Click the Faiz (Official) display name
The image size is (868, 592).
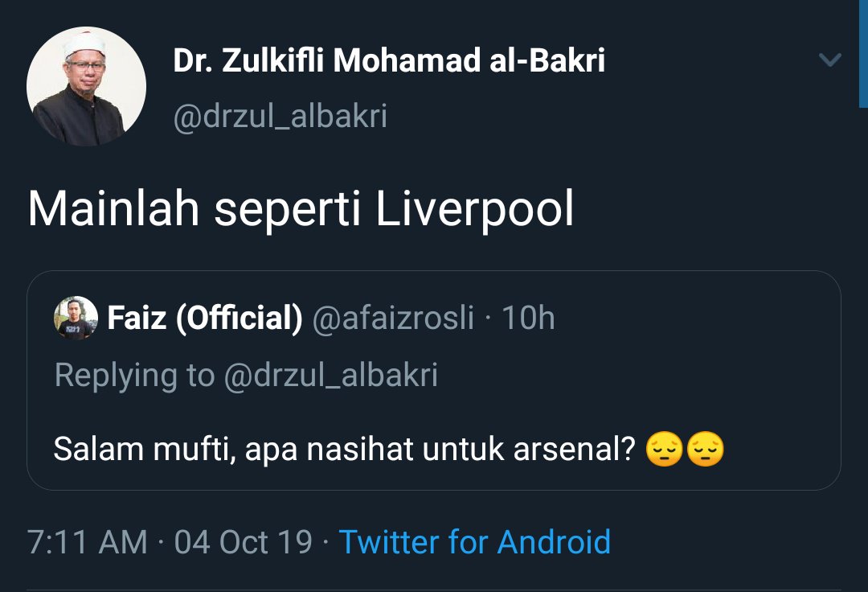[x=204, y=319]
